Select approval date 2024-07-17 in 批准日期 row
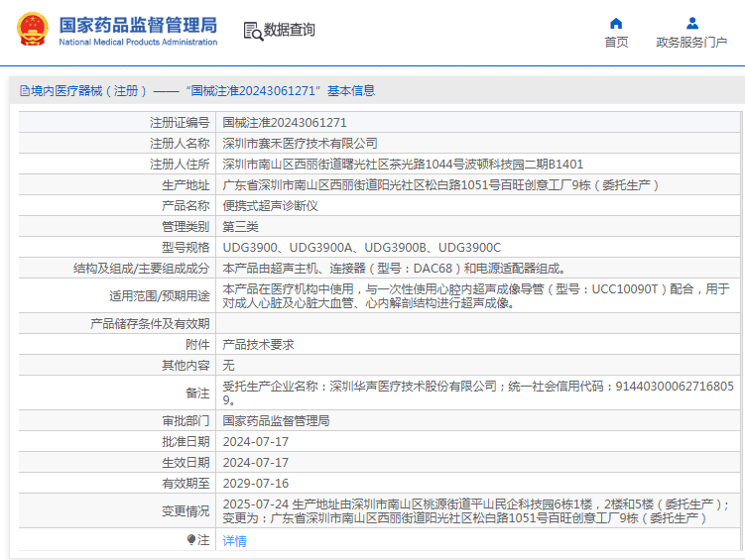 coord(256,442)
